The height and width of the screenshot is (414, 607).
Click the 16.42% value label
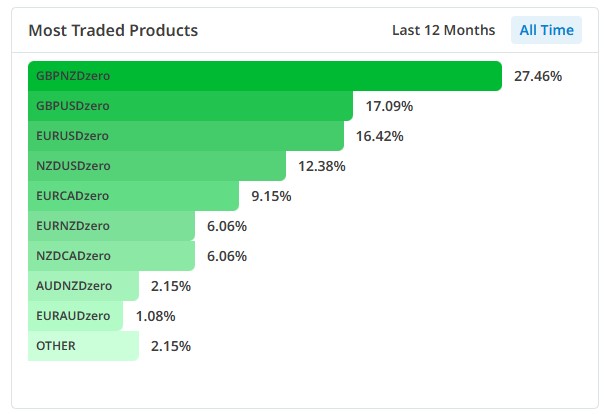pos(379,136)
